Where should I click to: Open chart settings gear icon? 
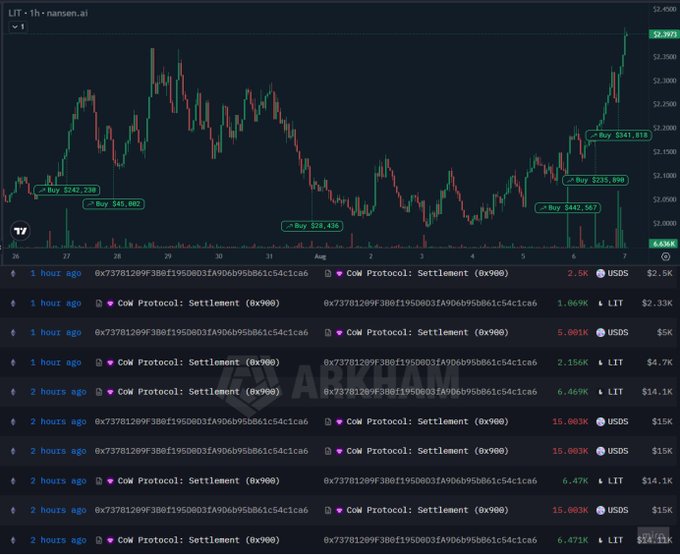pos(665,257)
